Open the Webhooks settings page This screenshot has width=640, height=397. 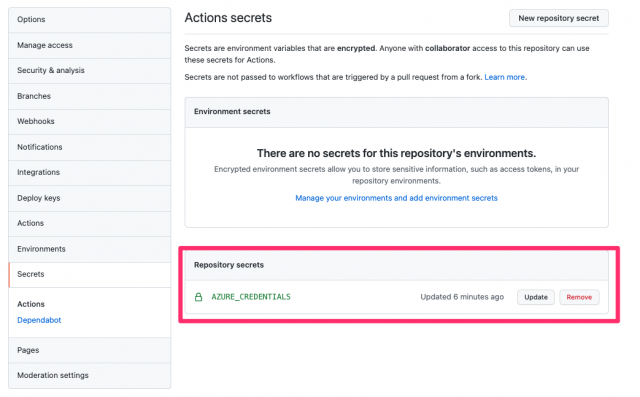[x=89, y=122]
